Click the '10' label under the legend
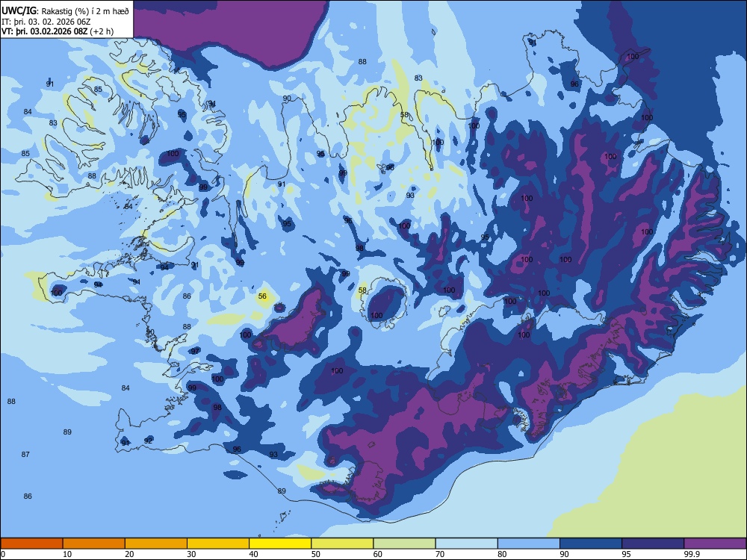747x560 pixels. click(67, 554)
